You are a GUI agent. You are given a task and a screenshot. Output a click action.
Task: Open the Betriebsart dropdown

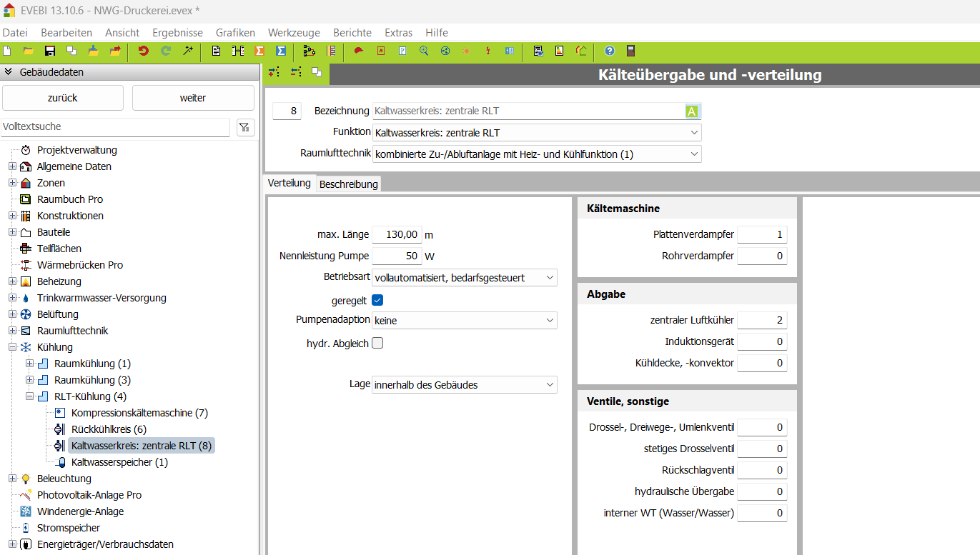465,278
